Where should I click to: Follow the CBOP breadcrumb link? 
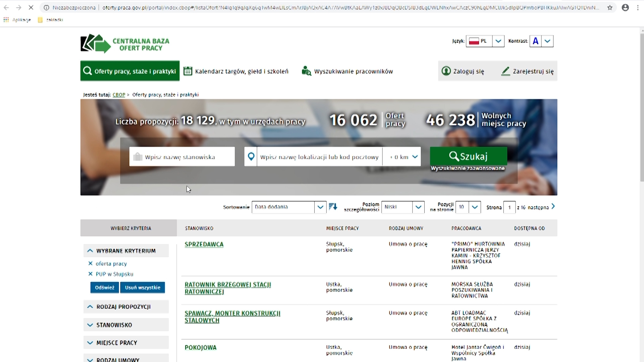[119, 95]
